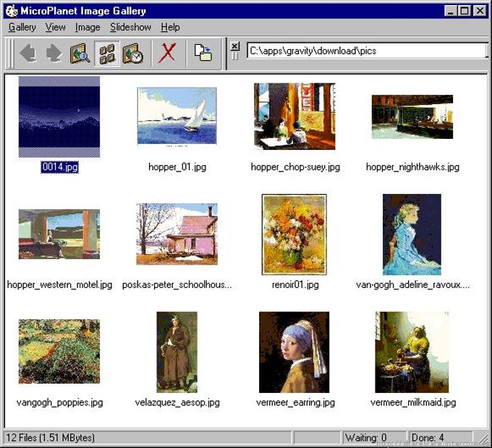Maximize the Image Gallery window
Image resolution: width=492 pixels, height=448 pixels.
click(x=464, y=12)
